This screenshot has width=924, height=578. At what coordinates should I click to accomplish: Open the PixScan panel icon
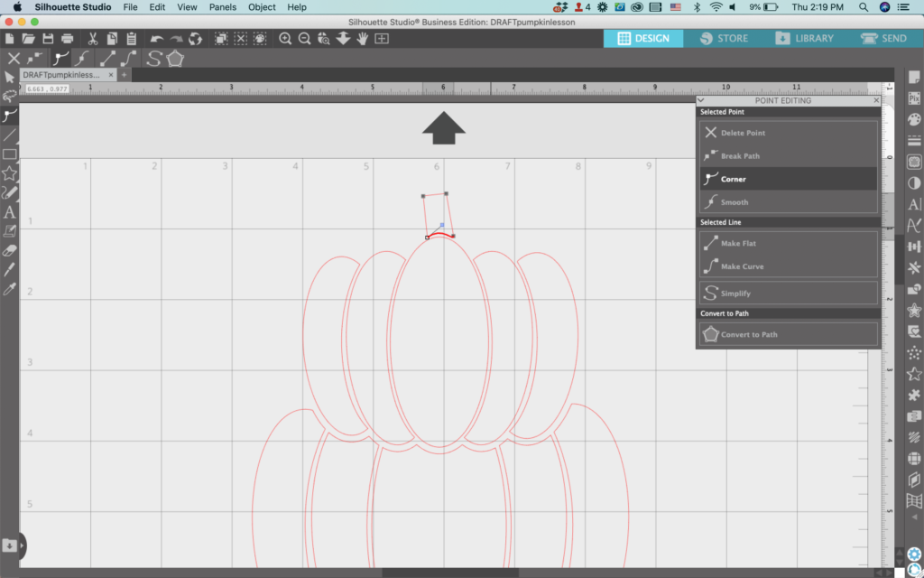[914, 98]
